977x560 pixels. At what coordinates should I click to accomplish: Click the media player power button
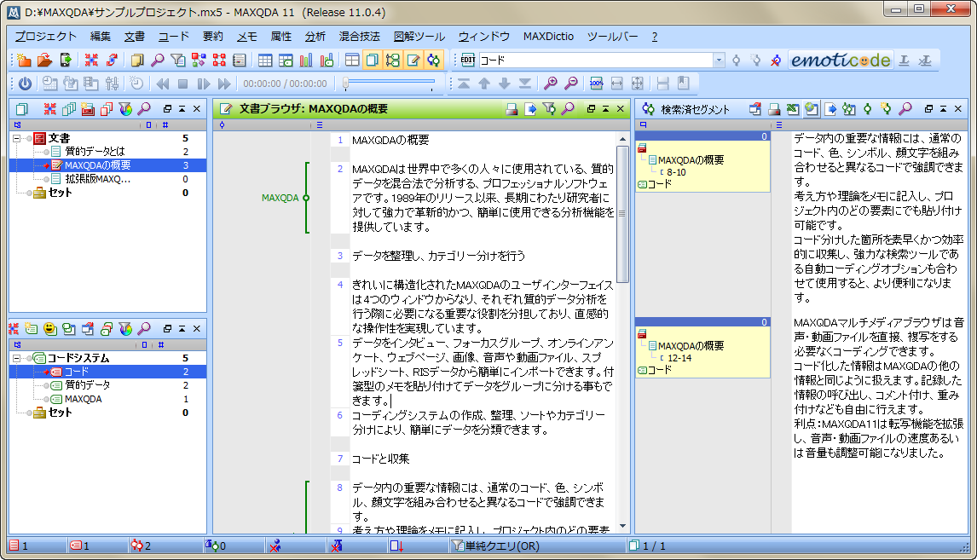(25, 83)
